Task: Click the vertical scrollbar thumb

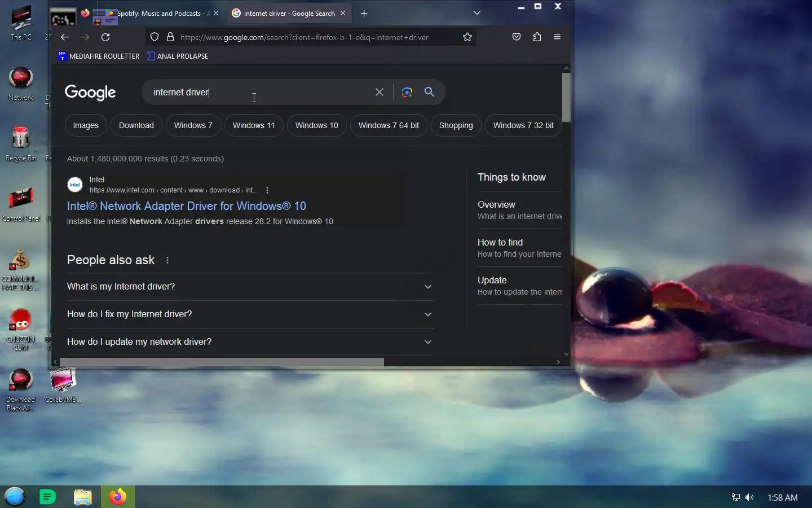Action: (x=566, y=97)
